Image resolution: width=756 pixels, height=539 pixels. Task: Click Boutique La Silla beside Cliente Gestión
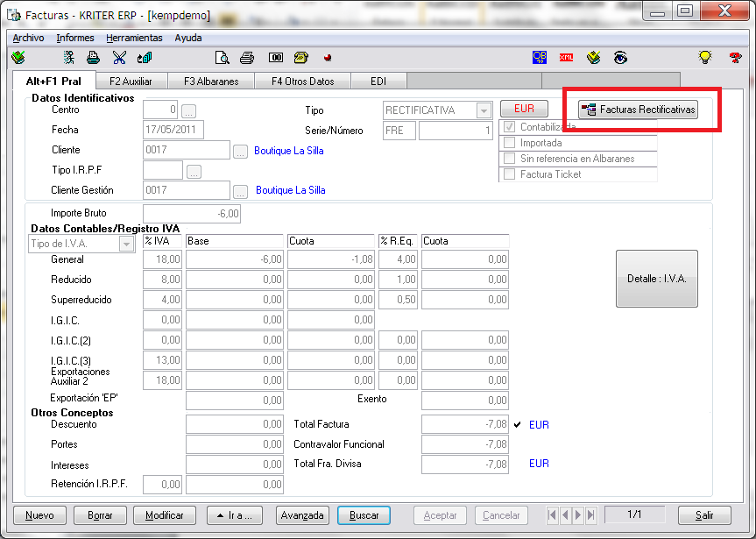(291, 190)
